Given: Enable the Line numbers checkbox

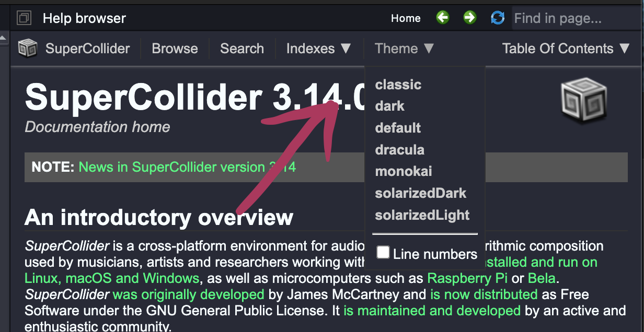Looking at the screenshot, I should click(x=383, y=253).
